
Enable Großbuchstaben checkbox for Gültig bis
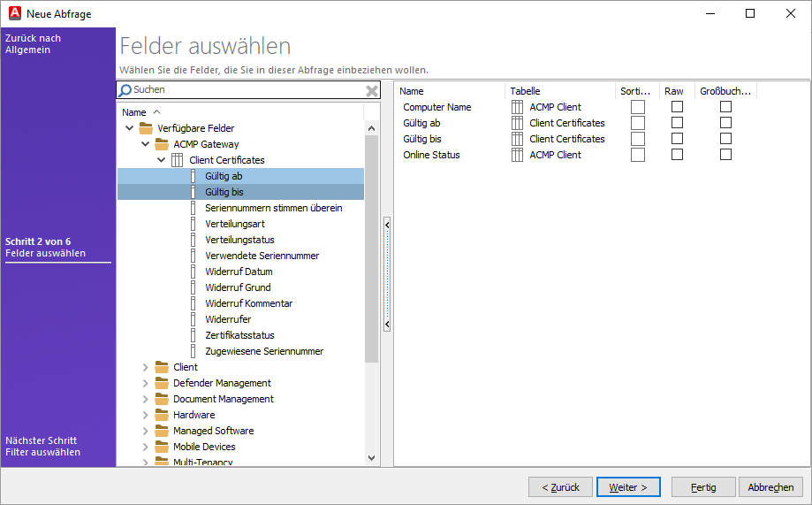click(725, 139)
